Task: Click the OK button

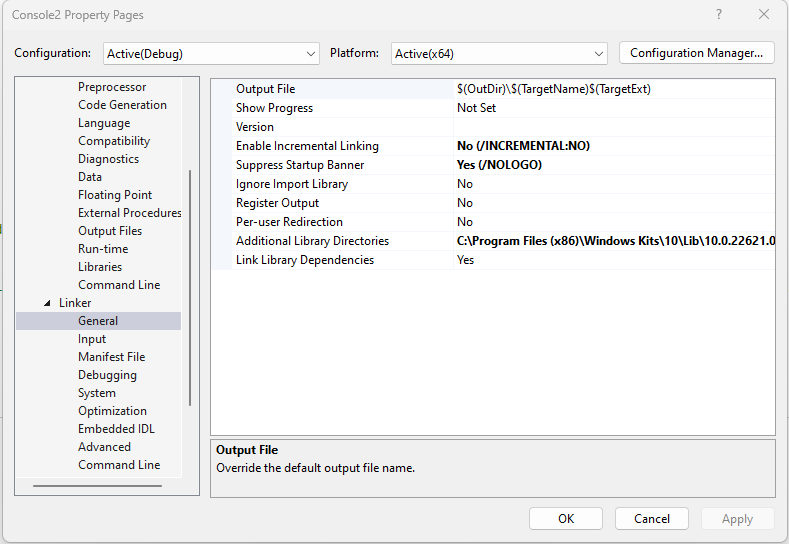Action: coord(566,518)
